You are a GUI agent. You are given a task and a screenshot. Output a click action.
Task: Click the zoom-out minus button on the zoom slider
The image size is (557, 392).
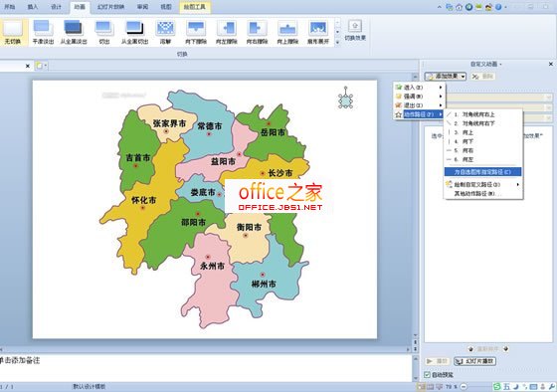pos(464,386)
